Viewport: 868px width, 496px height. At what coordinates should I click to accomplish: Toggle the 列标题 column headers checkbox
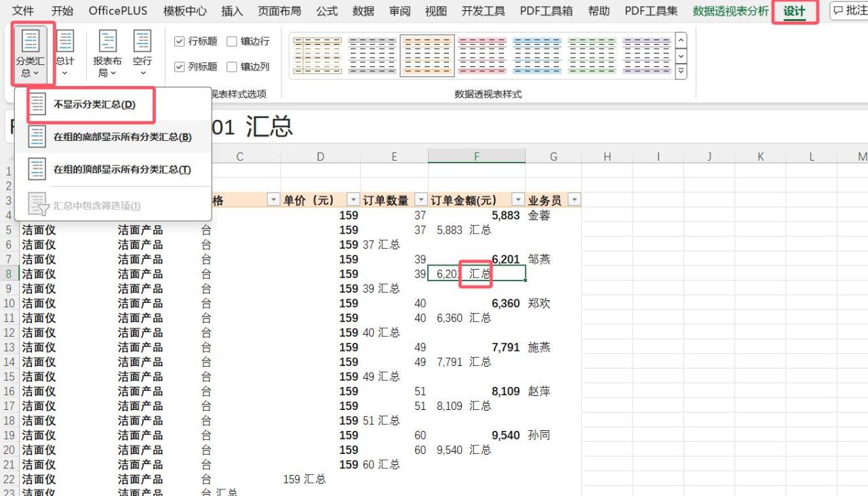pyautogui.click(x=180, y=66)
